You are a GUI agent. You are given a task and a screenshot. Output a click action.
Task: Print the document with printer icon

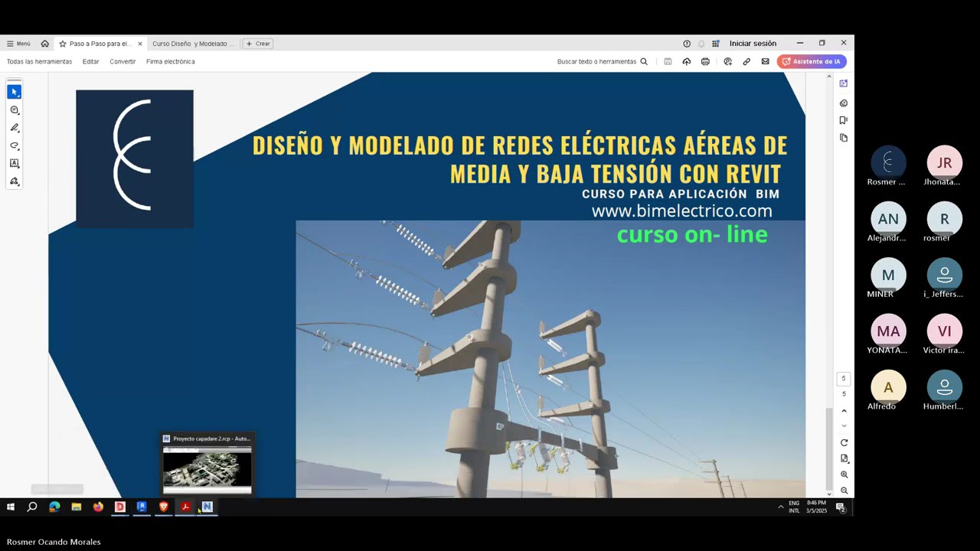click(705, 61)
